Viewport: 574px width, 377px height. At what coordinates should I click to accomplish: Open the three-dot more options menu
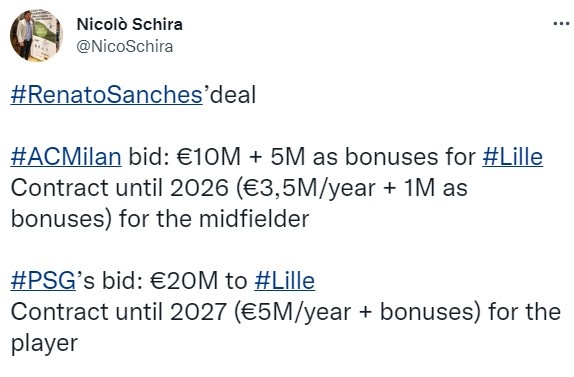click(x=561, y=24)
